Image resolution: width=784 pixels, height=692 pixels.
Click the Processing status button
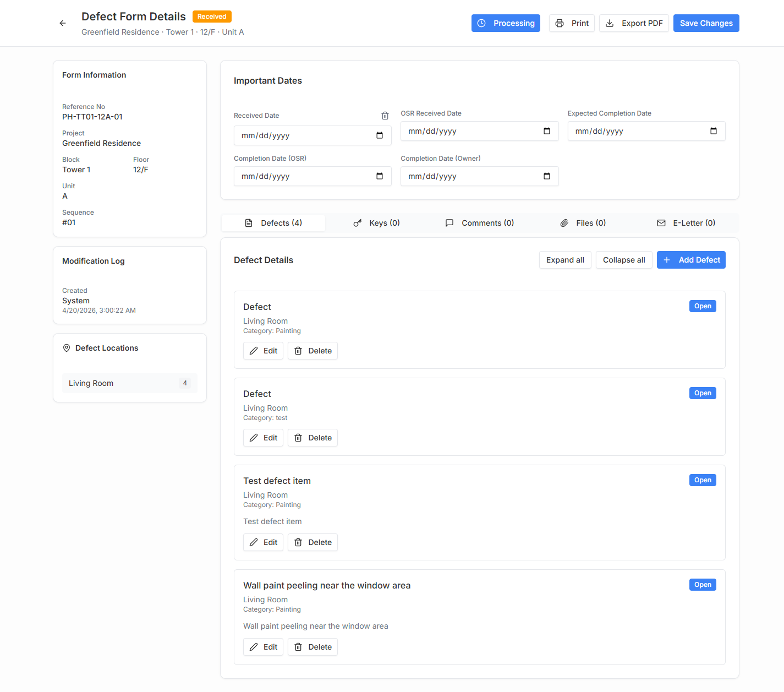pyautogui.click(x=506, y=23)
